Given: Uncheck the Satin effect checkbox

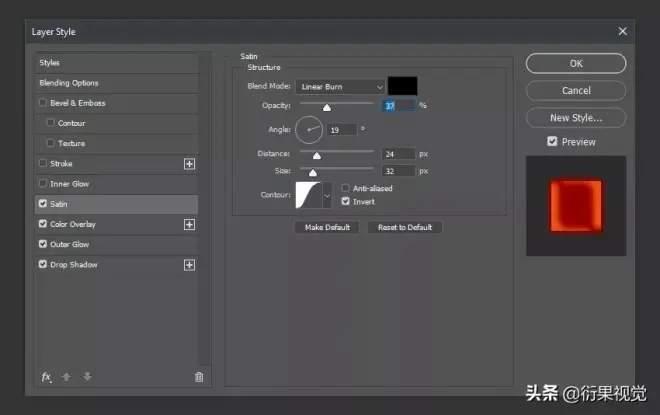Looking at the screenshot, I should tap(43, 203).
